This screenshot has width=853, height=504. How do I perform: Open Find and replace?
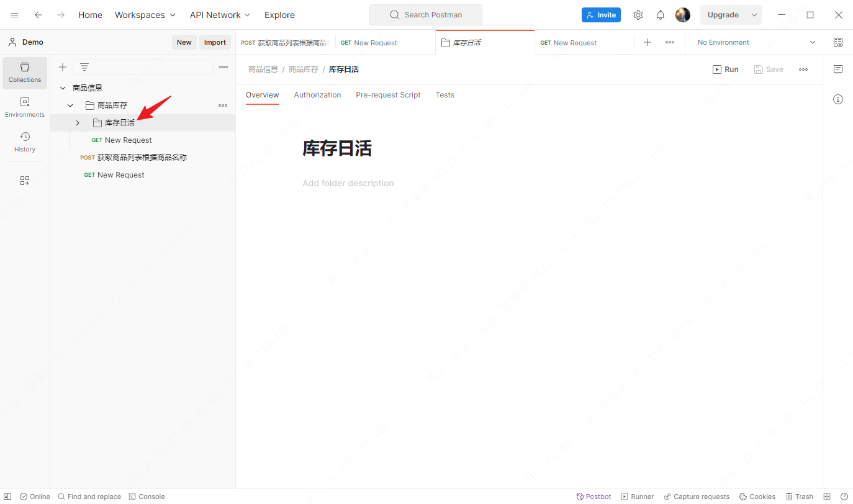tap(89, 497)
